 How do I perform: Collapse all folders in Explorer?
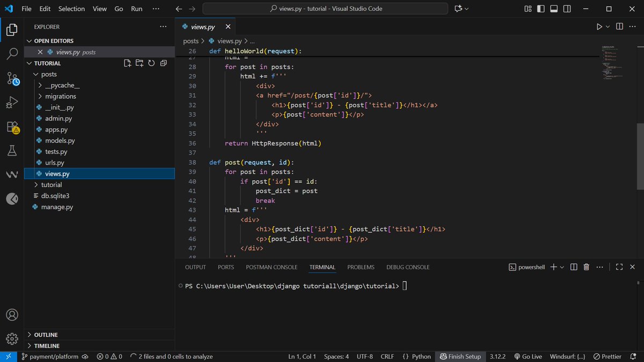point(163,63)
